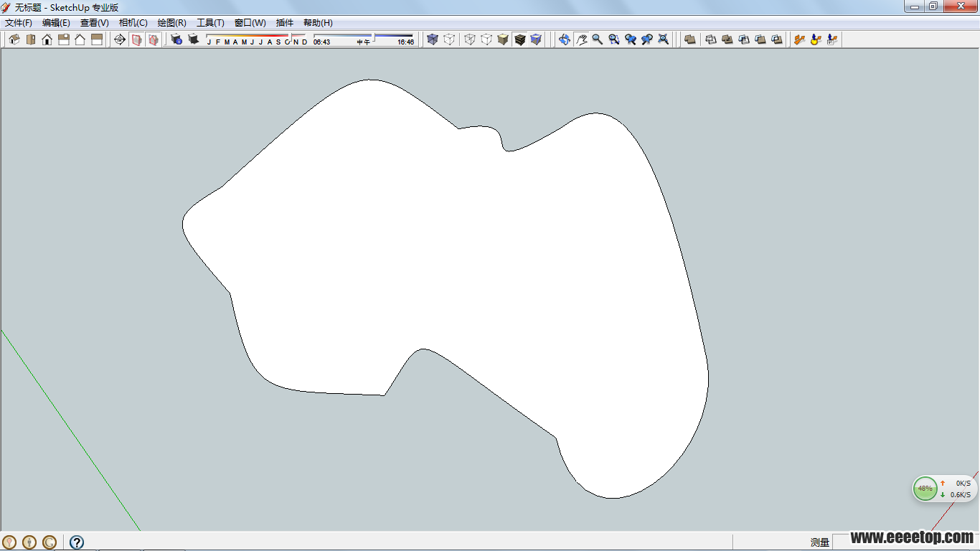Select the Subtract solid tool
This screenshot has height=551, width=980.
[x=743, y=39]
